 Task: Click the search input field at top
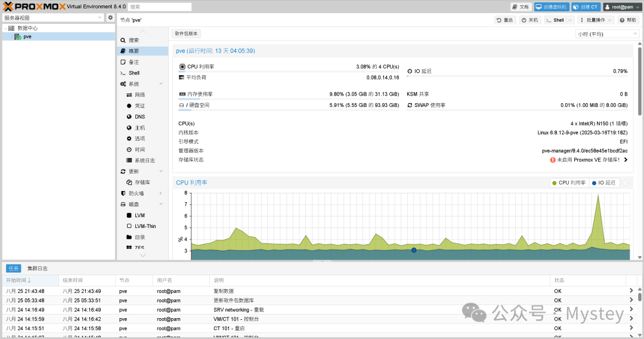pyautogui.click(x=160, y=7)
